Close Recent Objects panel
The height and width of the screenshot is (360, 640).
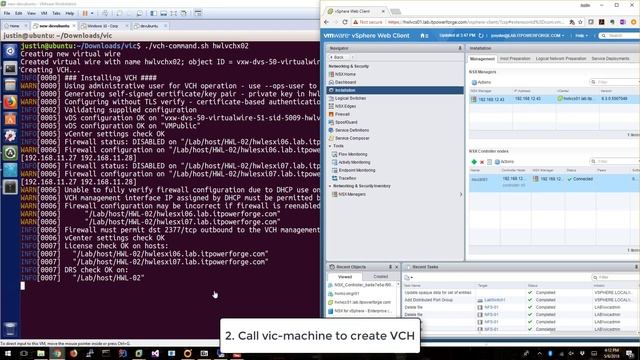click(x=396, y=267)
